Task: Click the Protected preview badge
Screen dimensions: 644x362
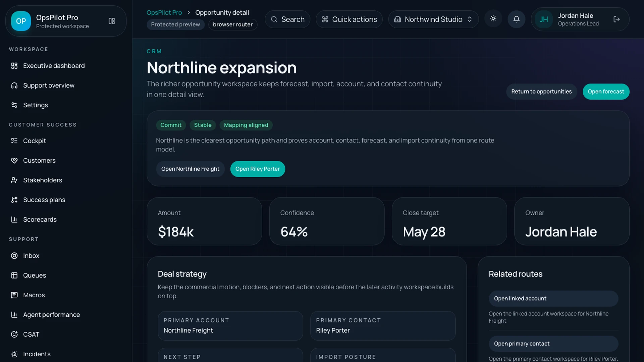Action: click(175, 24)
